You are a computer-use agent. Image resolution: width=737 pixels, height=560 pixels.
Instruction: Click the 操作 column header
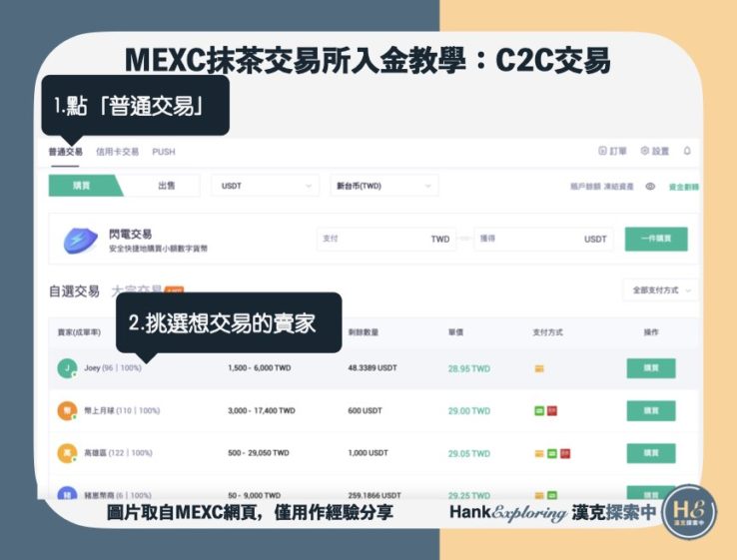[651, 332]
